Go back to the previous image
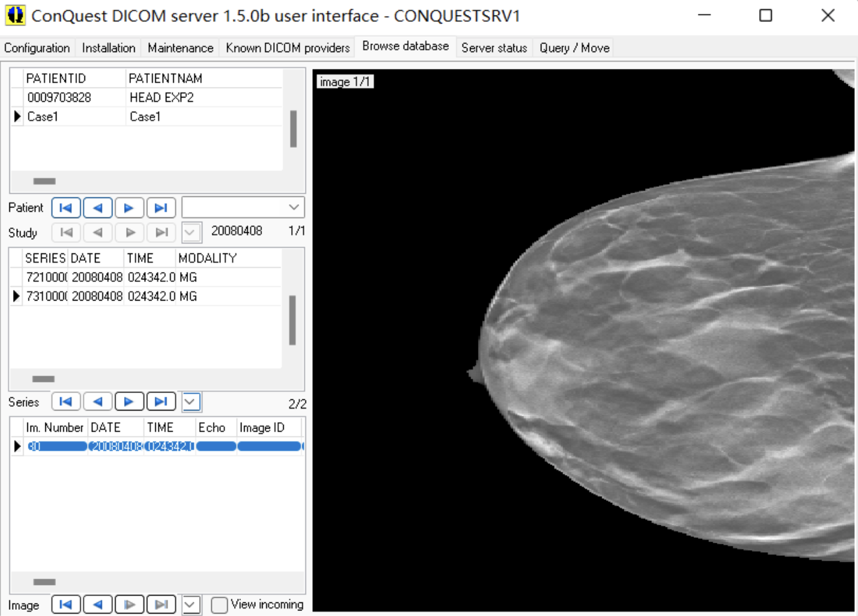 (97, 604)
